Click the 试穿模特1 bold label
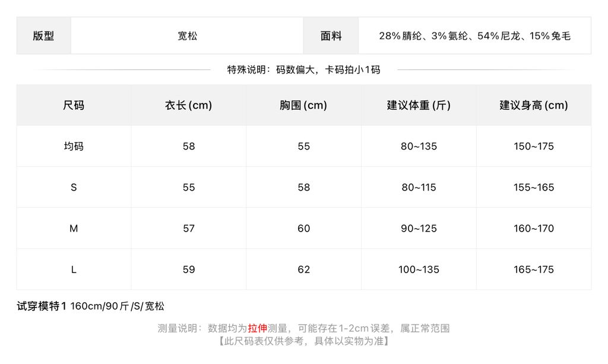Viewport: 608px width, 364px height. tap(42, 306)
